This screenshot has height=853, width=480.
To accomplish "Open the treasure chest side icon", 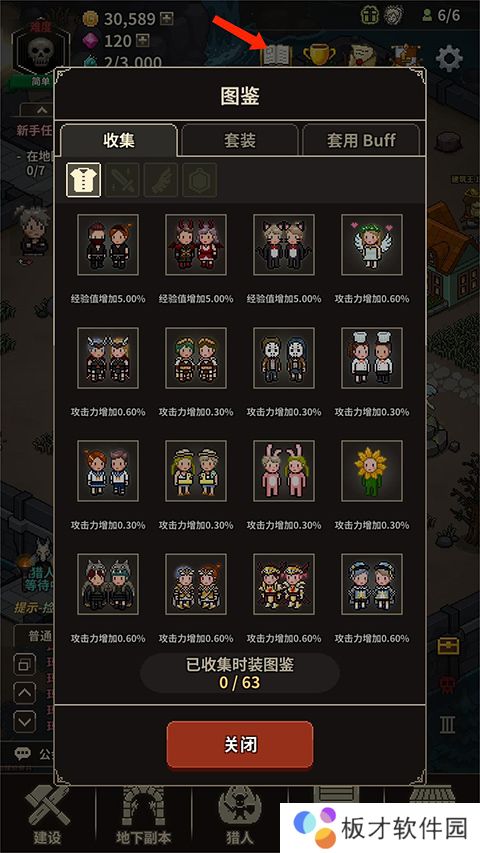I will pos(448,646).
